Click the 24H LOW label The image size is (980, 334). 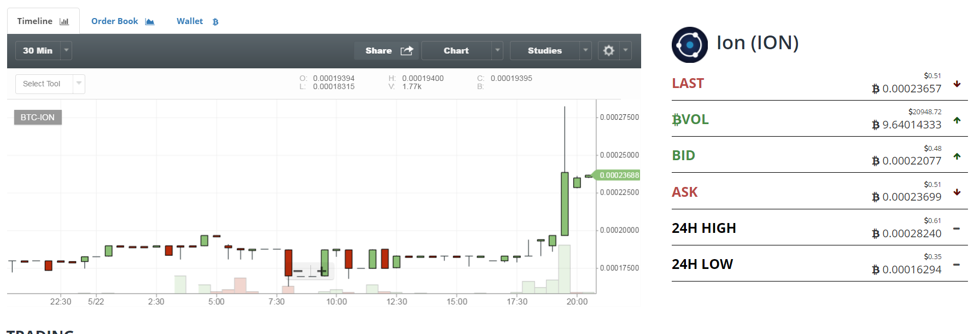[702, 265]
